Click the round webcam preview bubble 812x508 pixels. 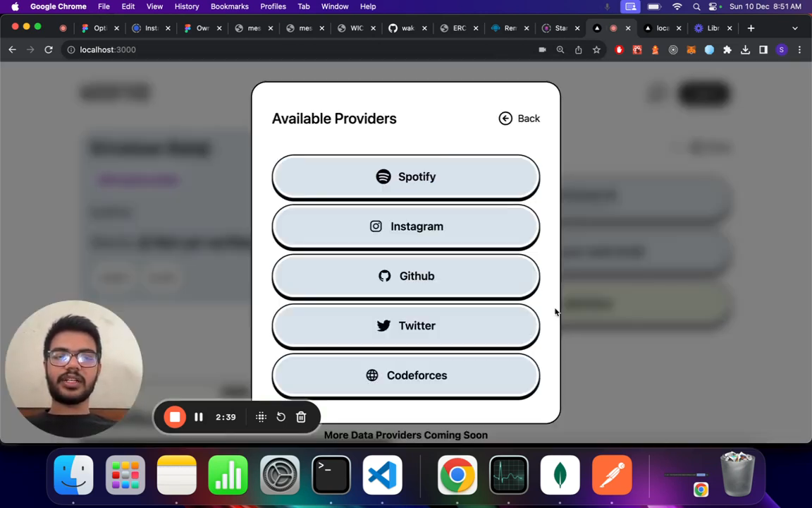(73, 369)
